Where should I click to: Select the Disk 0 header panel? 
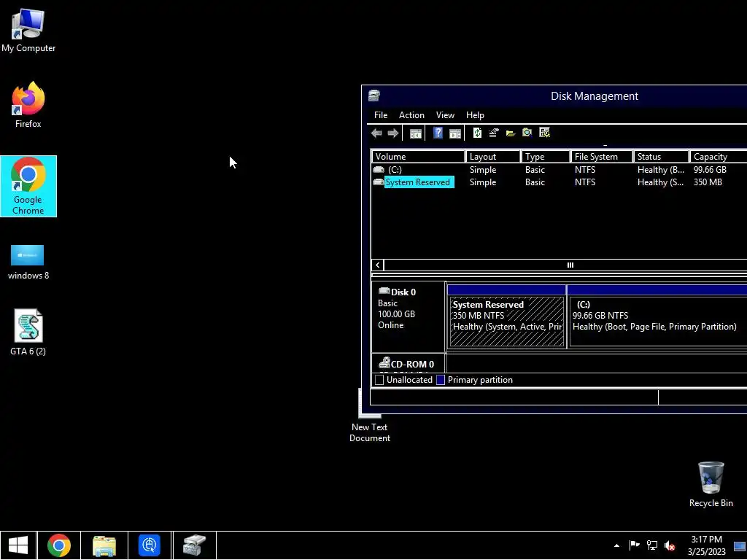[x=409, y=316]
